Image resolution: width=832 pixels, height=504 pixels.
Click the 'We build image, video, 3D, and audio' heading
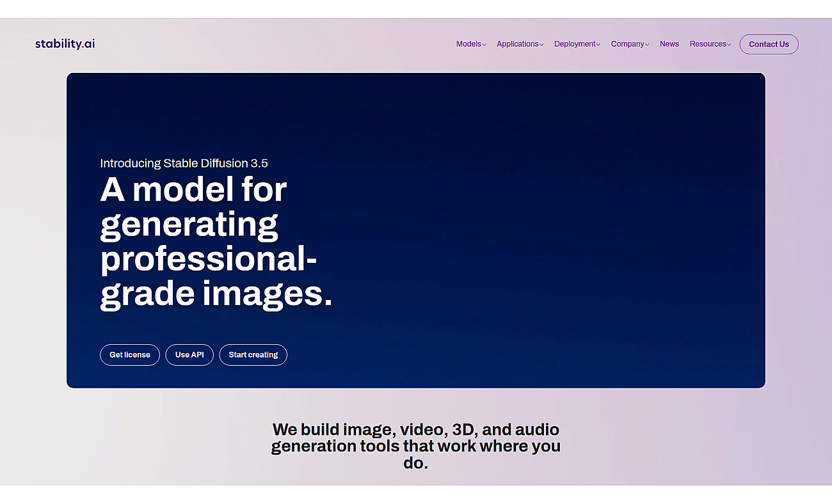pyautogui.click(x=416, y=446)
